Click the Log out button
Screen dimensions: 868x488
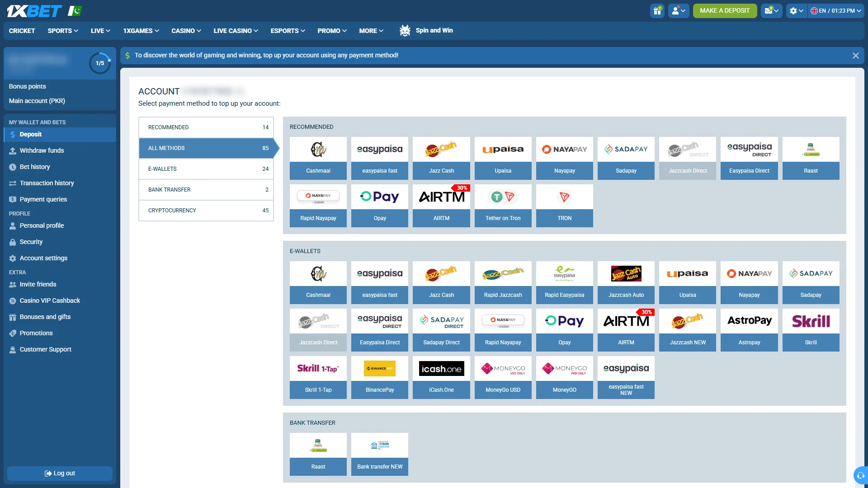pyautogui.click(x=60, y=474)
